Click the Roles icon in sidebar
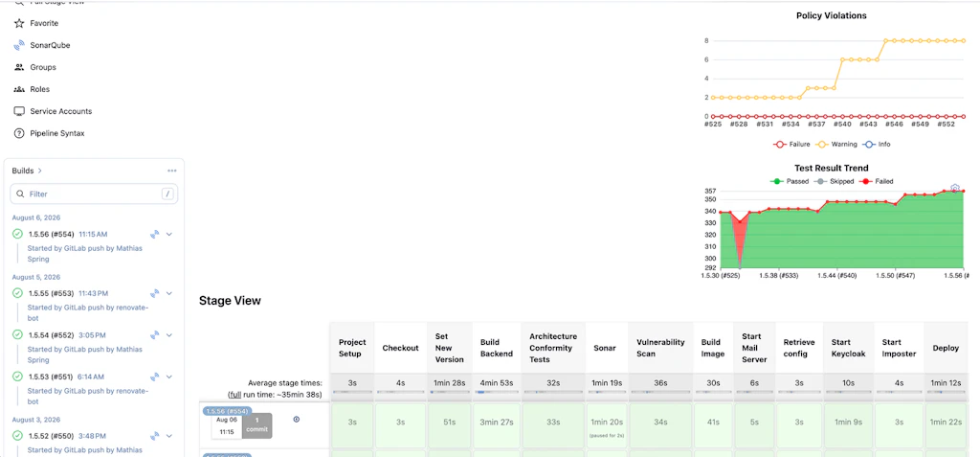This screenshot has height=457, width=980. pos(19,89)
